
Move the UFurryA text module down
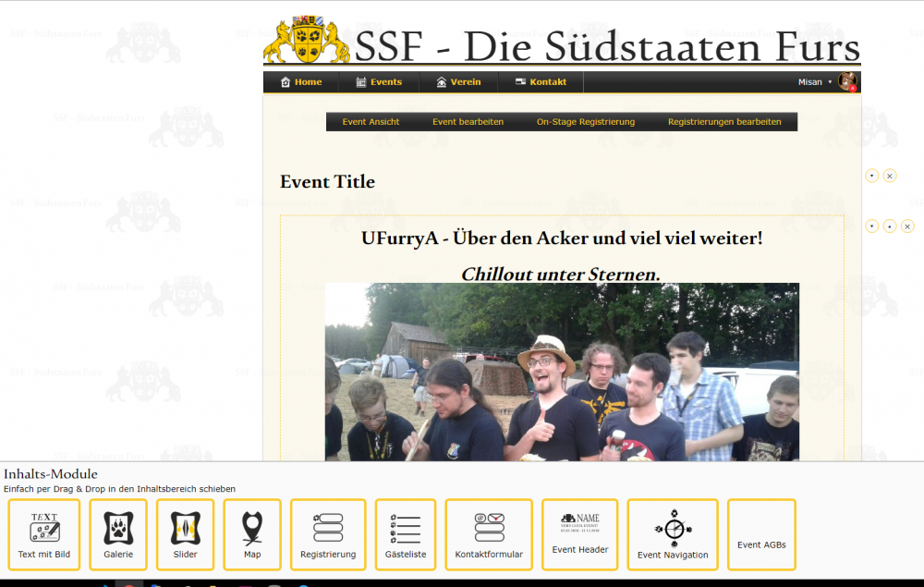coord(872,226)
